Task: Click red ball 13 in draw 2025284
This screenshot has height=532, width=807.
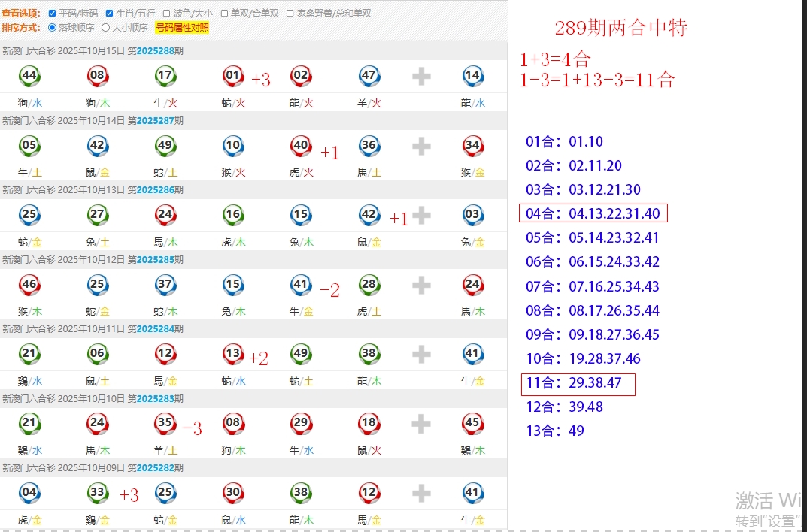Action: coord(233,354)
